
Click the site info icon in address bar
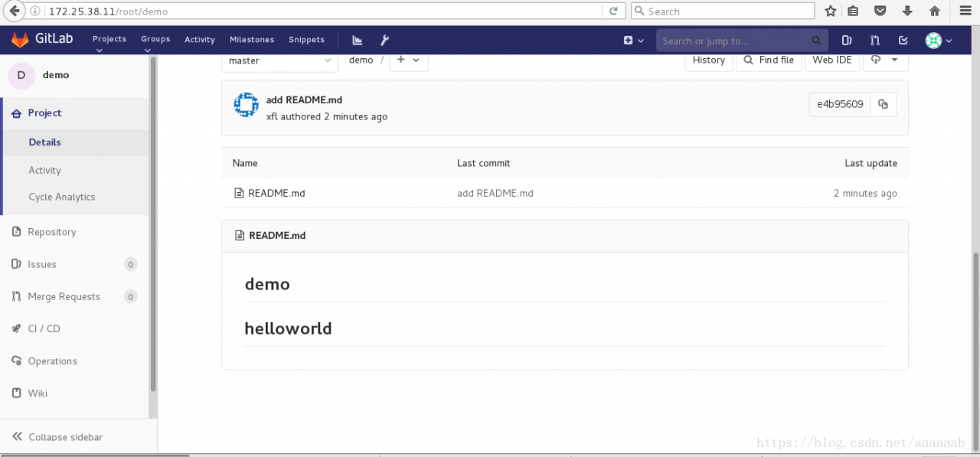36,11
